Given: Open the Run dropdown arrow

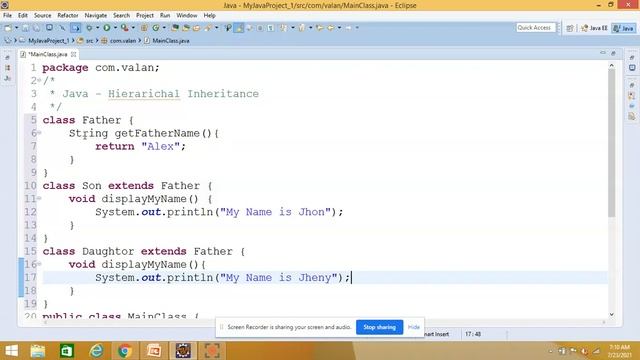Looking at the screenshot, I should [x=115, y=28].
